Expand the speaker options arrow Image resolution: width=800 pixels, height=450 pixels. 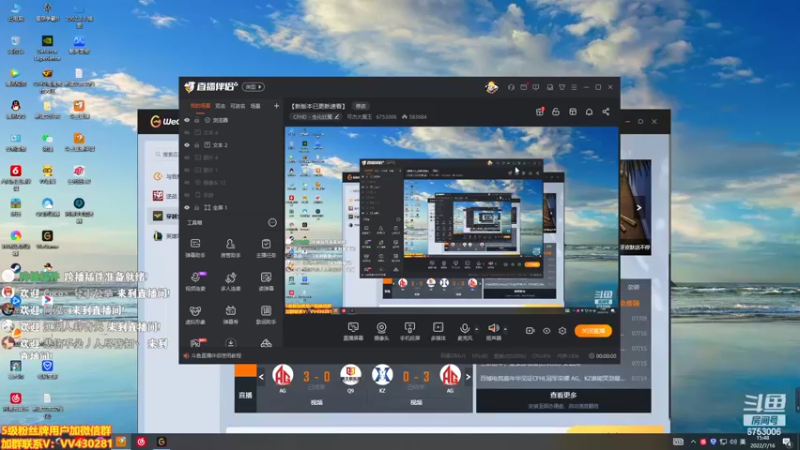pos(505,329)
